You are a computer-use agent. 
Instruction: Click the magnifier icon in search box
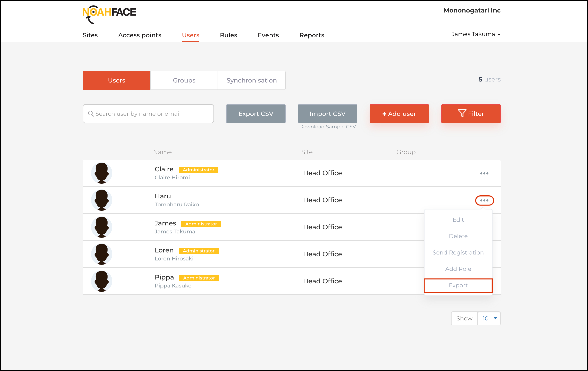(91, 114)
